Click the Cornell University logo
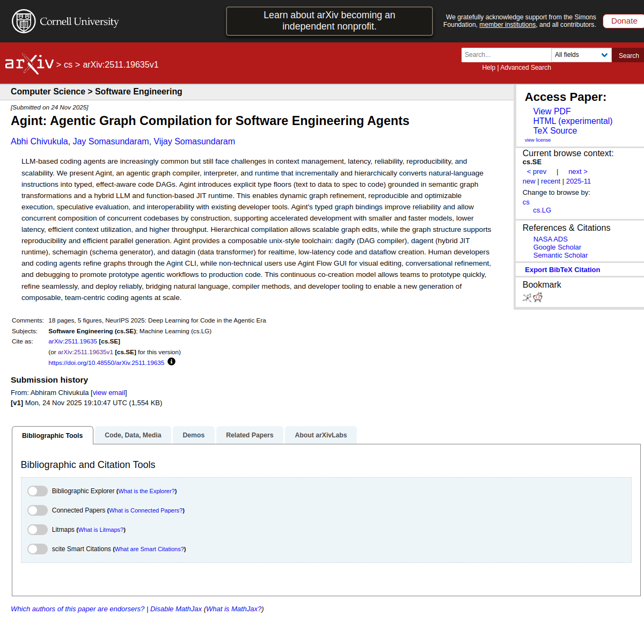644x644 pixels. click(65, 21)
